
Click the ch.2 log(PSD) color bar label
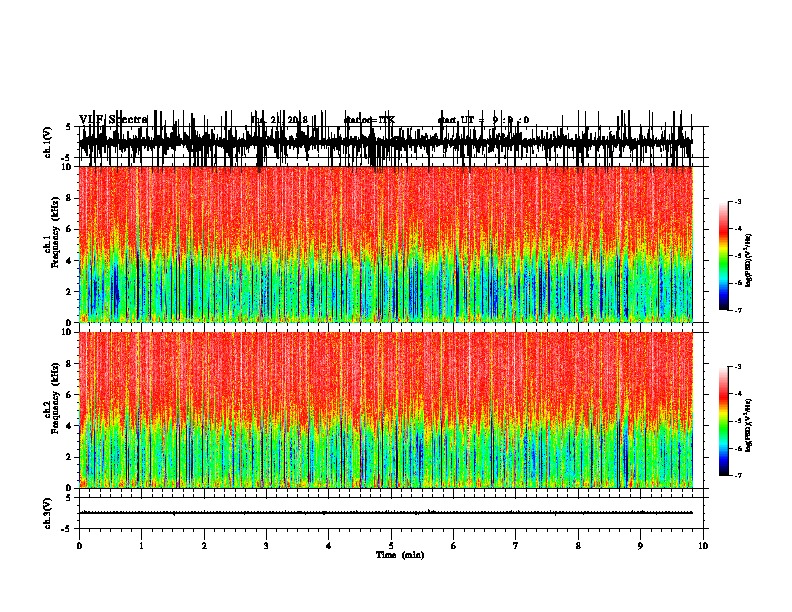click(x=749, y=425)
